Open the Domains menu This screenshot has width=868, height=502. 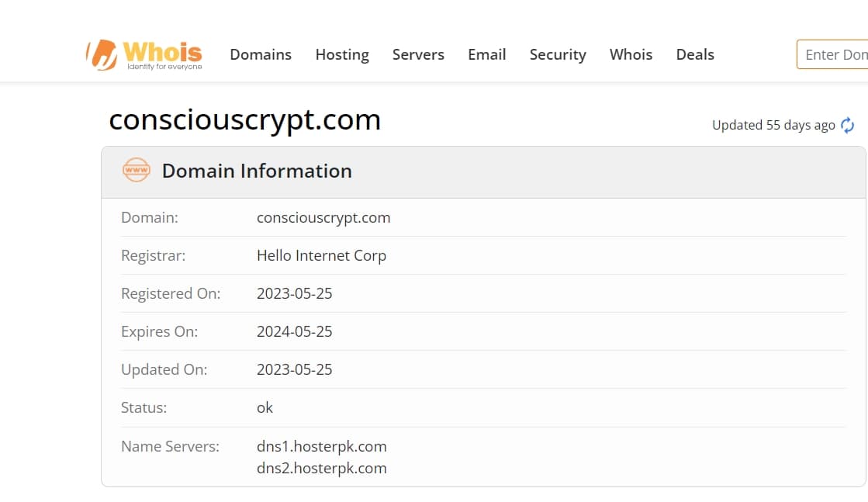[x=261, y=54]
